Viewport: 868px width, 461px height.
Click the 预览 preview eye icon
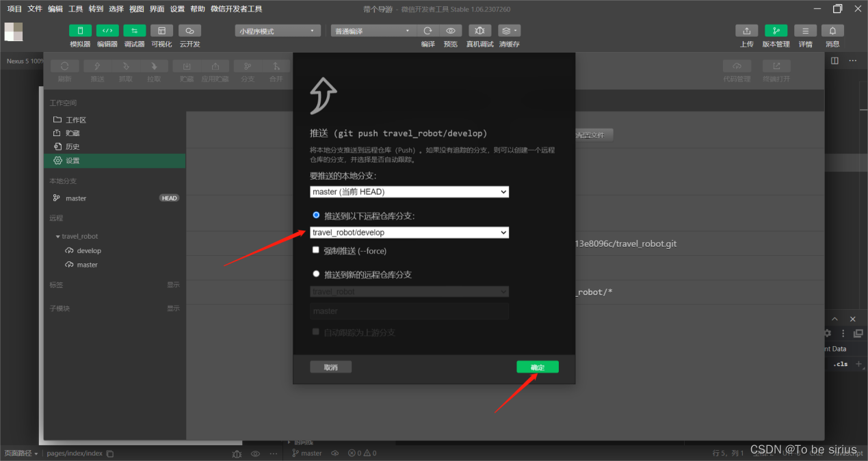(x=451, y=31)
